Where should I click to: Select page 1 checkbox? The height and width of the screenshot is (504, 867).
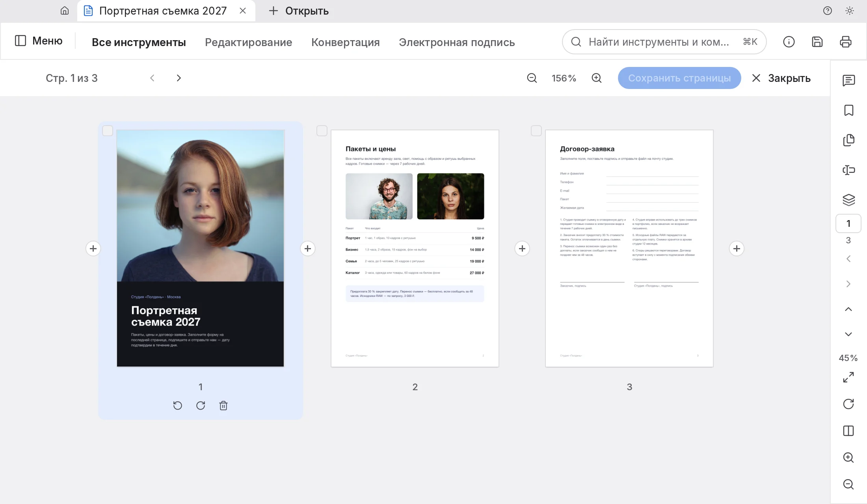(x=108, y=131)
